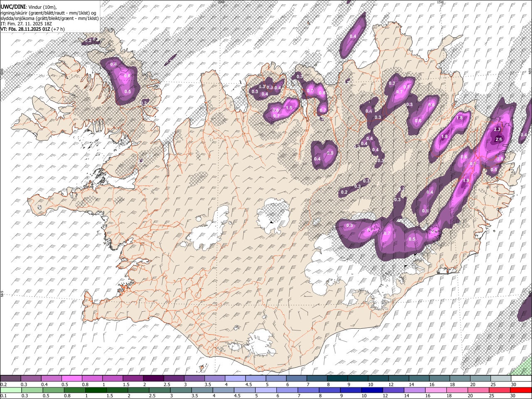The height and width of the screenshot is (399, 532).
Task: Select lower legend green swatch starting at 0.3
Action: coord(33,390)
